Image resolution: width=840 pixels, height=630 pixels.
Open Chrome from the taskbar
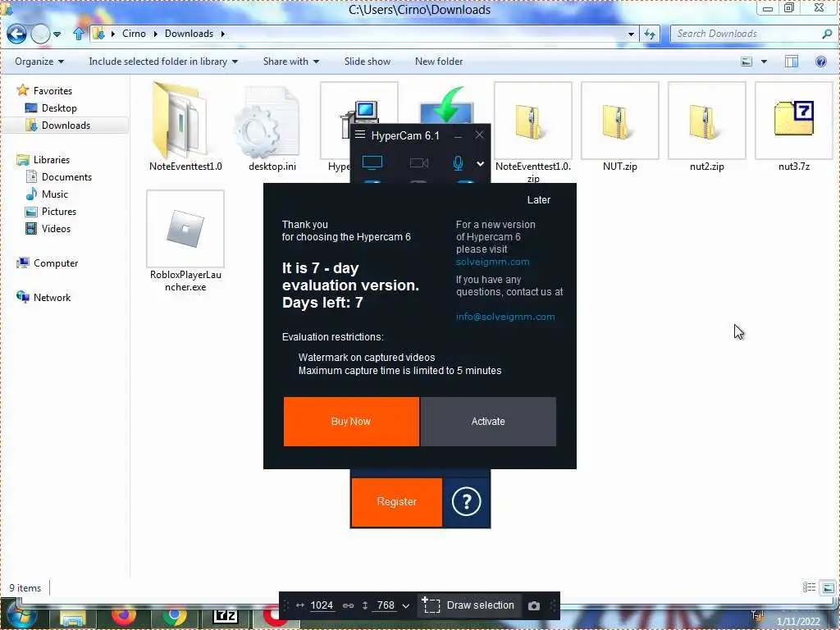point(174,617)
